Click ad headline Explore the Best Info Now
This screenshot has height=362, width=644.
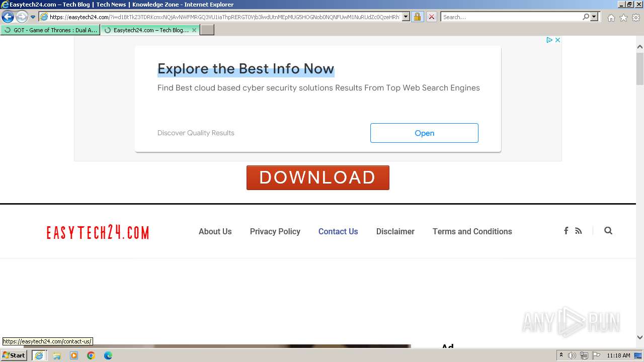[246, 69]
